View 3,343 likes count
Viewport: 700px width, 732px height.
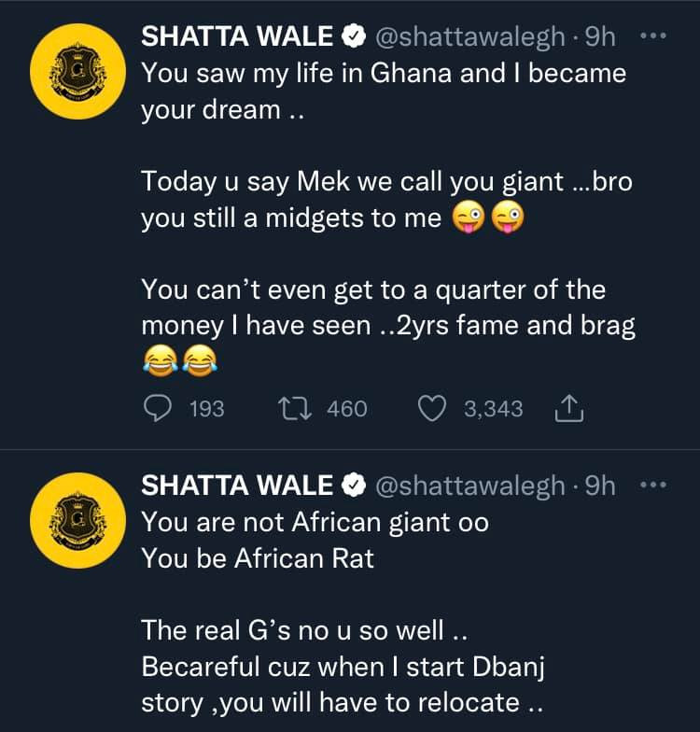point(493,409)
